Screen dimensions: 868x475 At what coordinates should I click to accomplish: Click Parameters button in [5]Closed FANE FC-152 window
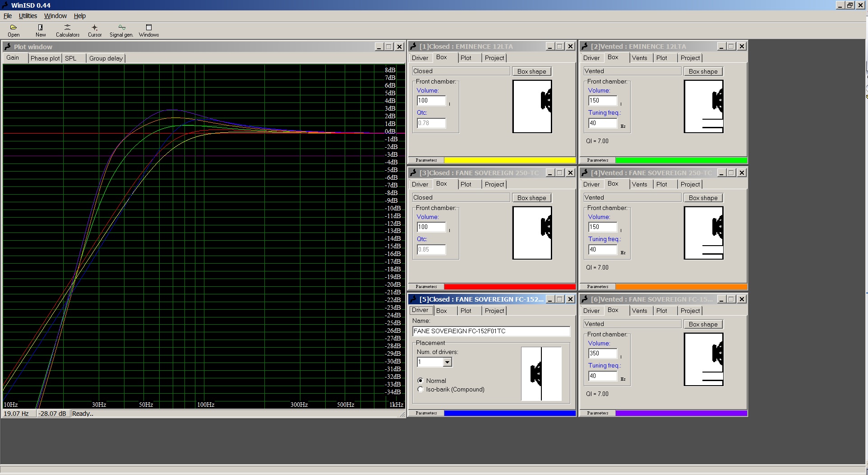point(426,413)
